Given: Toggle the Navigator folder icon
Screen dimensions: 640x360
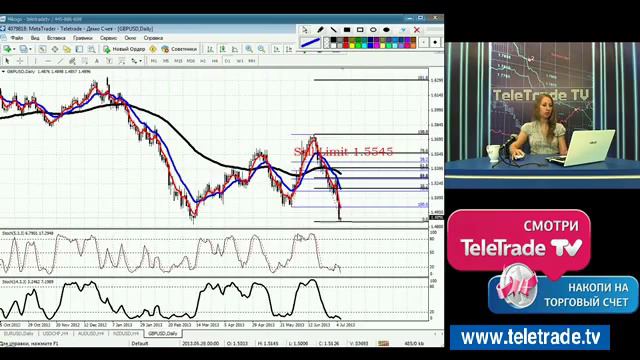Looking at the screenshot, I should click(x=67, y=49).
